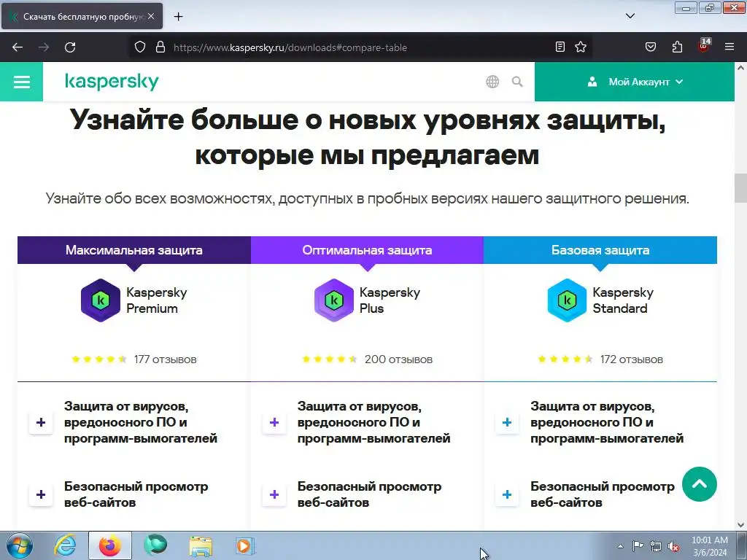
Task: Expand Premium Защита от вирусов plus
Action: coord(41,422)
